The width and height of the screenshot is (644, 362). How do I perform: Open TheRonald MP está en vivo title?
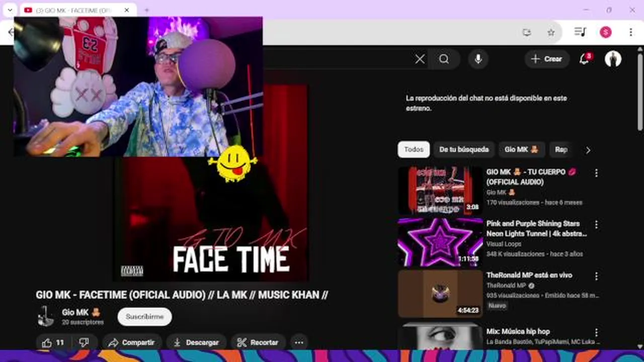click(x=529, y=275)
